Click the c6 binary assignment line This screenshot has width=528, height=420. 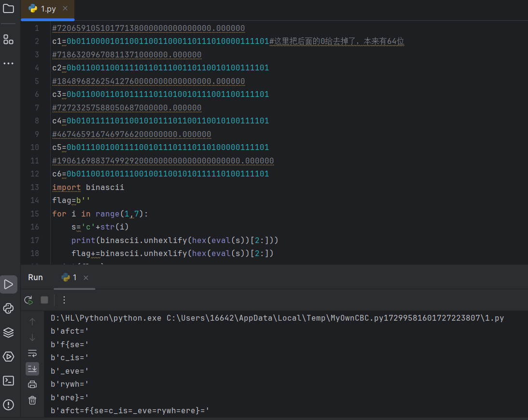point(161,174)
